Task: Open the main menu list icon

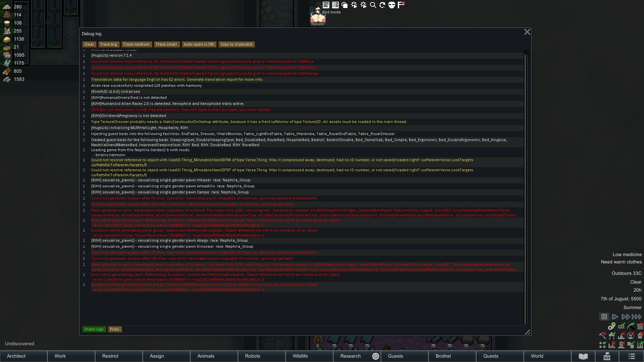Action: [x=632, y=356]
